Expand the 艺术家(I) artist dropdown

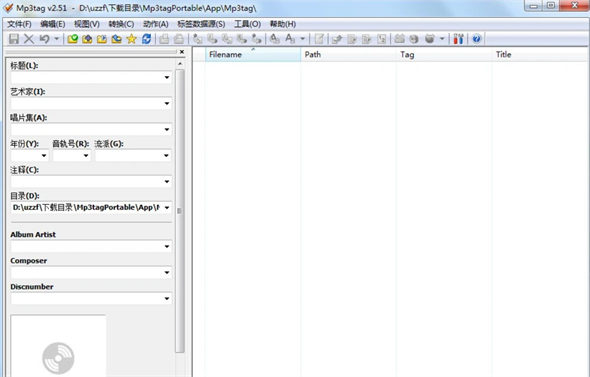[167, 103]
